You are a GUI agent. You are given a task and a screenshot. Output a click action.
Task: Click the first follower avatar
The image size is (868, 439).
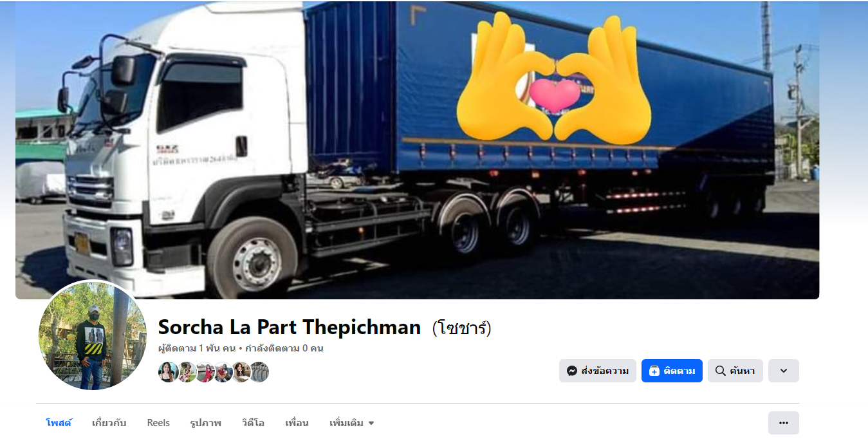[168, 372]
